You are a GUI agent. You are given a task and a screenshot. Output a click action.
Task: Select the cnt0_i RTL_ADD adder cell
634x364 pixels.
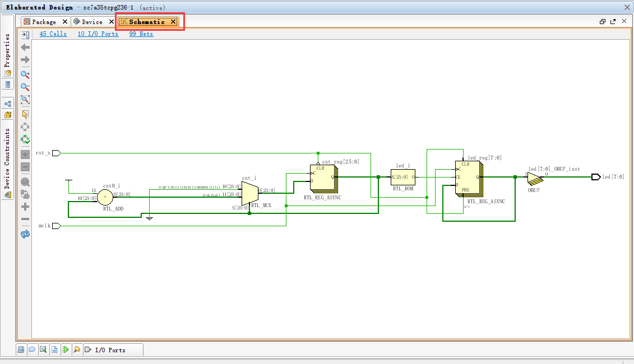pos(105,197)
